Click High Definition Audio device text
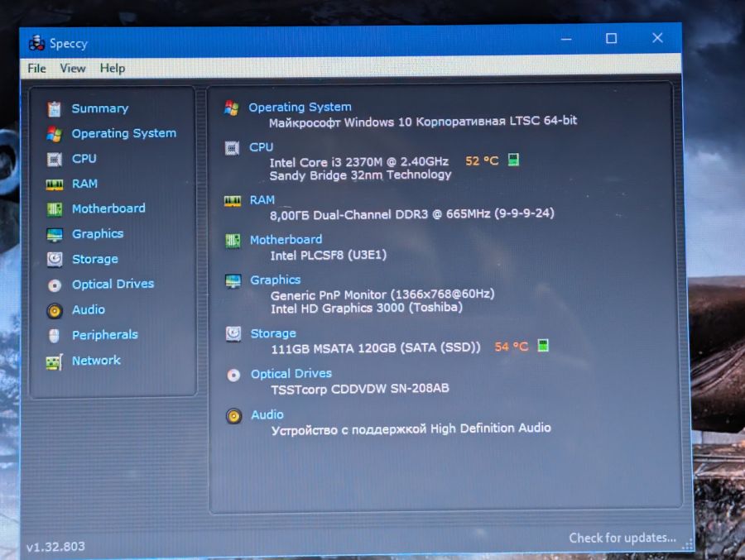745x560 pixels. 411,429
